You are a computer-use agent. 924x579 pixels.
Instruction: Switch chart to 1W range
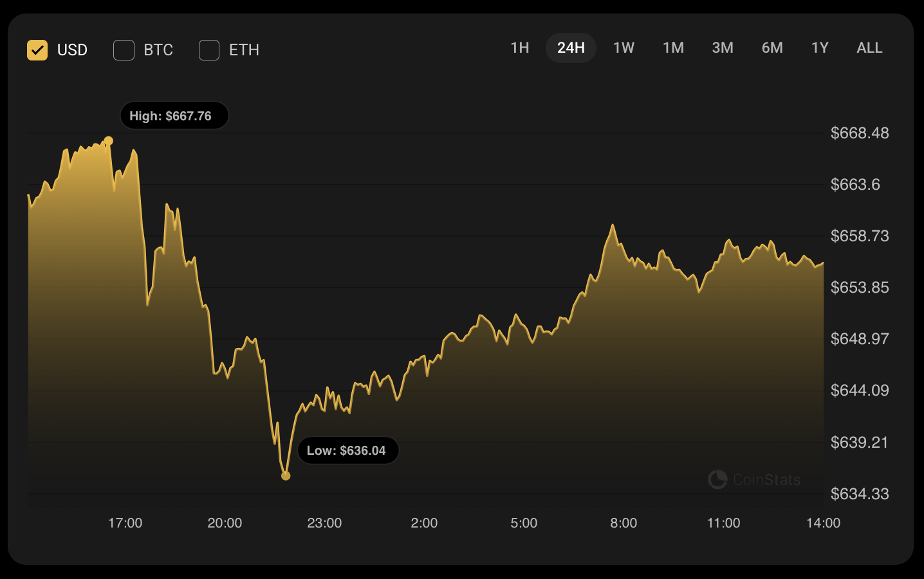pyautogui.click(x=624, y=48)
